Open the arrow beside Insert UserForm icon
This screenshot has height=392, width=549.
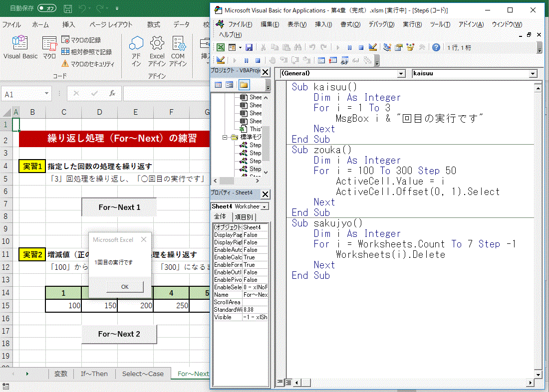click(x=240, y=47)
